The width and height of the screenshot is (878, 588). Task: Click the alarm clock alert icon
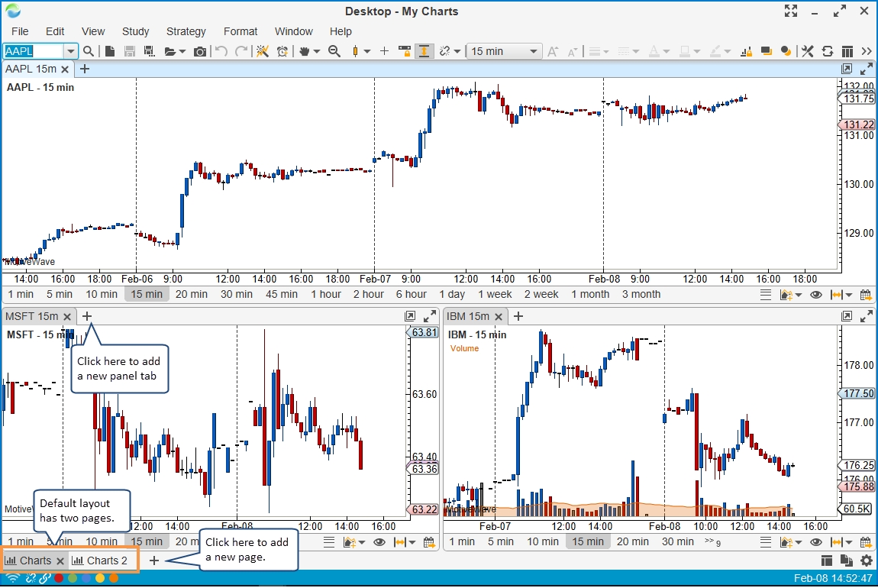[x=282, y=51]
